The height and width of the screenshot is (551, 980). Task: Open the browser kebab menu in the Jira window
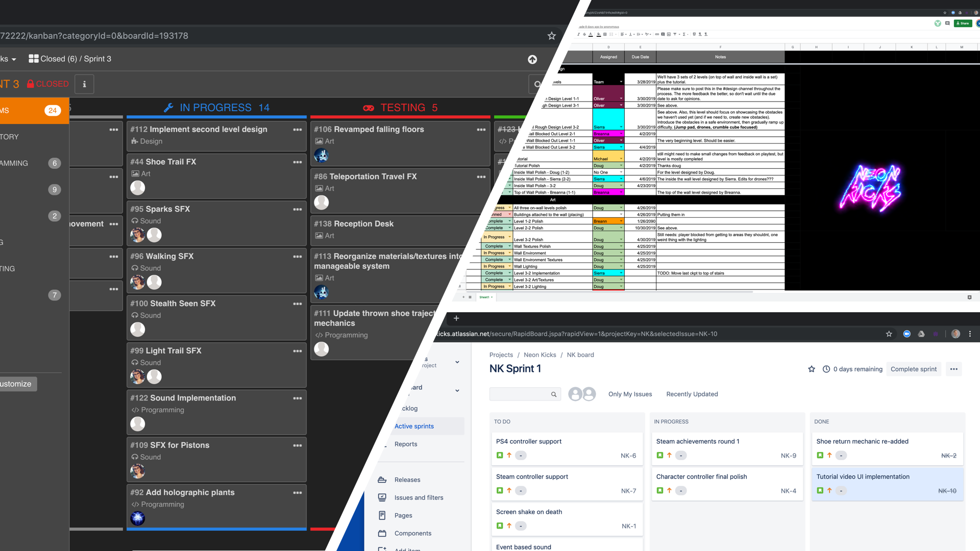[x=970, y=334]
